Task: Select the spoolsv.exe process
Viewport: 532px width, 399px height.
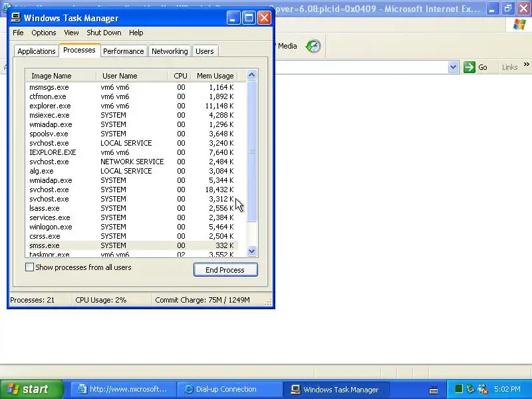Action: 132,134
